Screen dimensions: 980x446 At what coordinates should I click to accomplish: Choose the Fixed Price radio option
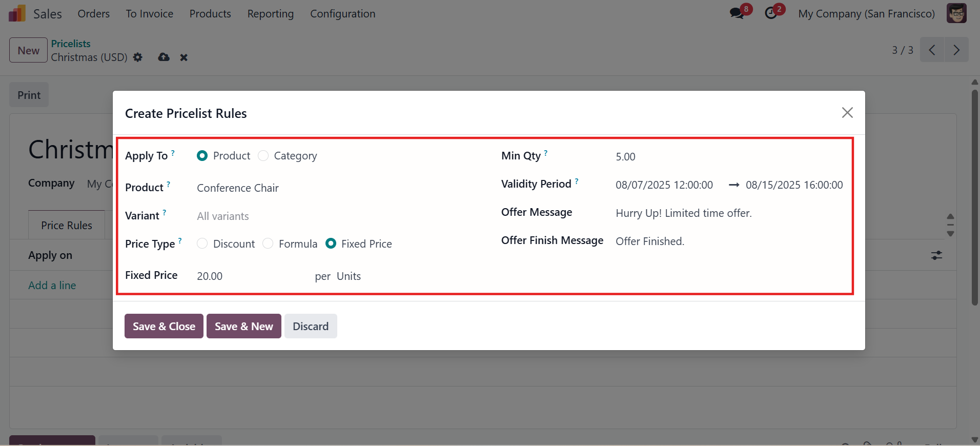coord(331,244)
